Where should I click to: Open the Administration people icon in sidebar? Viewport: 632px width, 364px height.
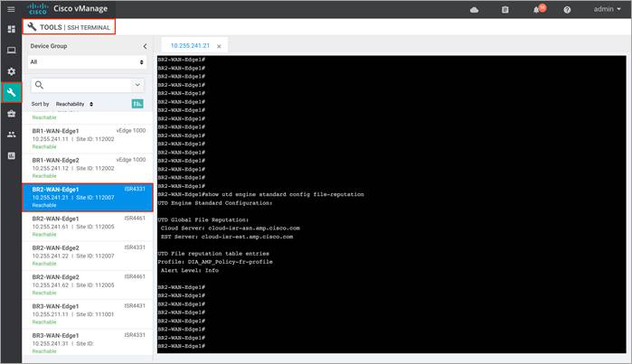tap(11, 135)
